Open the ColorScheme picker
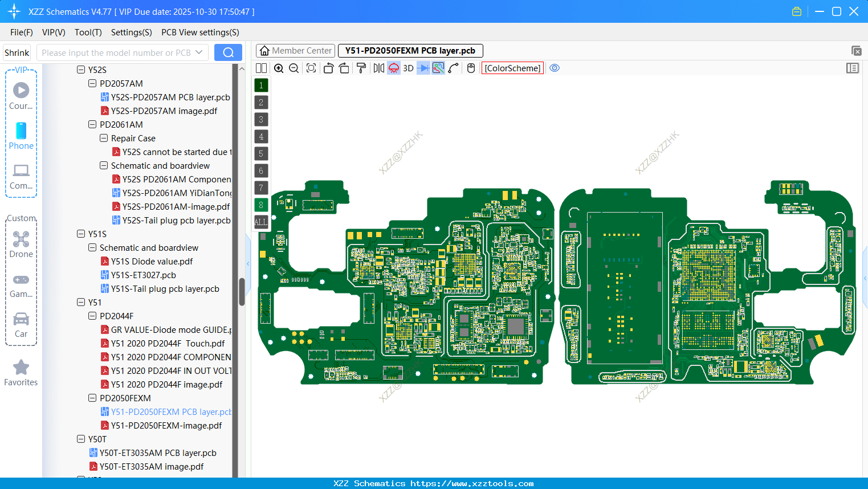This screenshot has height=489, width=868. pos(512,68)
